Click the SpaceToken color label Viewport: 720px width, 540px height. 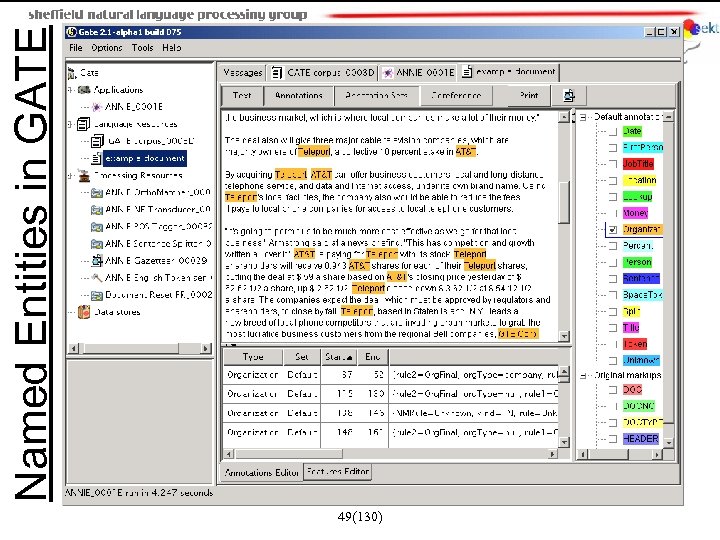(x=642, y=295)
